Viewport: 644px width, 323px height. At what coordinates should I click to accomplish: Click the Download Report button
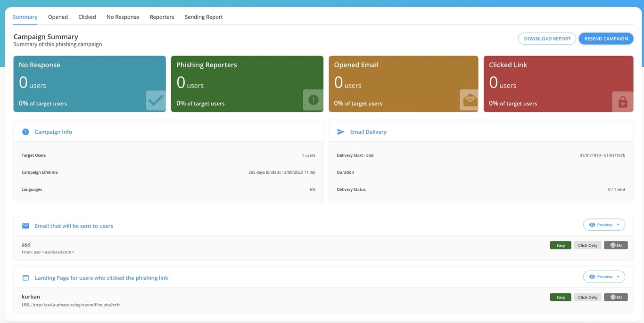pyautogui.click(x=547, y=38)
